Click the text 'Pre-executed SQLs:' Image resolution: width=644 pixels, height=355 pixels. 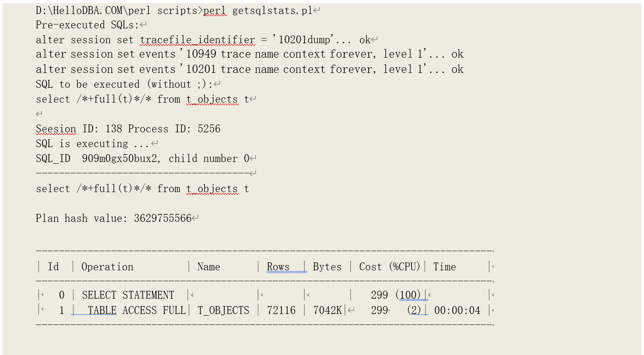pos(87,25)
